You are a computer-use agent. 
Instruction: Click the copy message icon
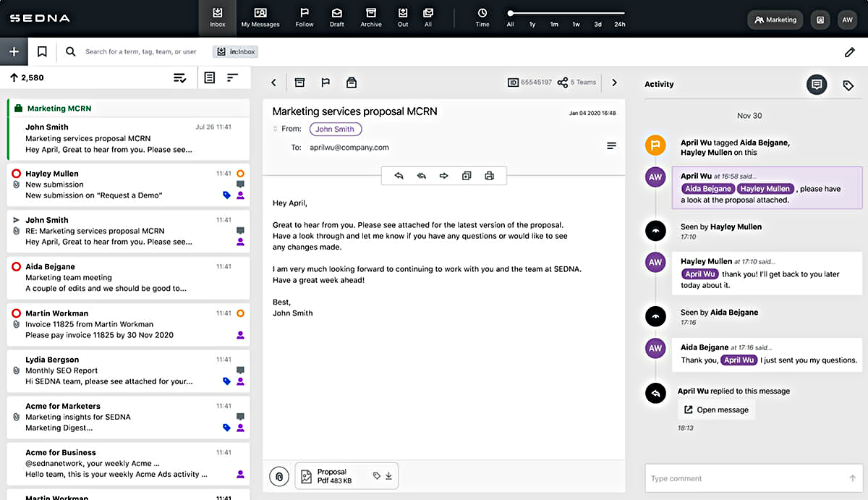[x=467, y=176]
